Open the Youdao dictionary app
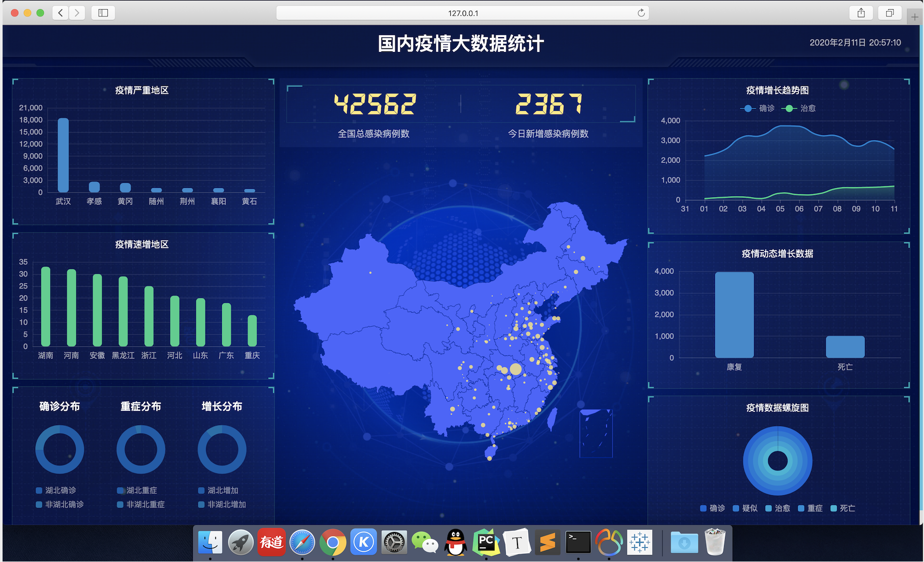The width and height of the screenshot is (924, 562). pyautogui.click(x=271, y=542)
